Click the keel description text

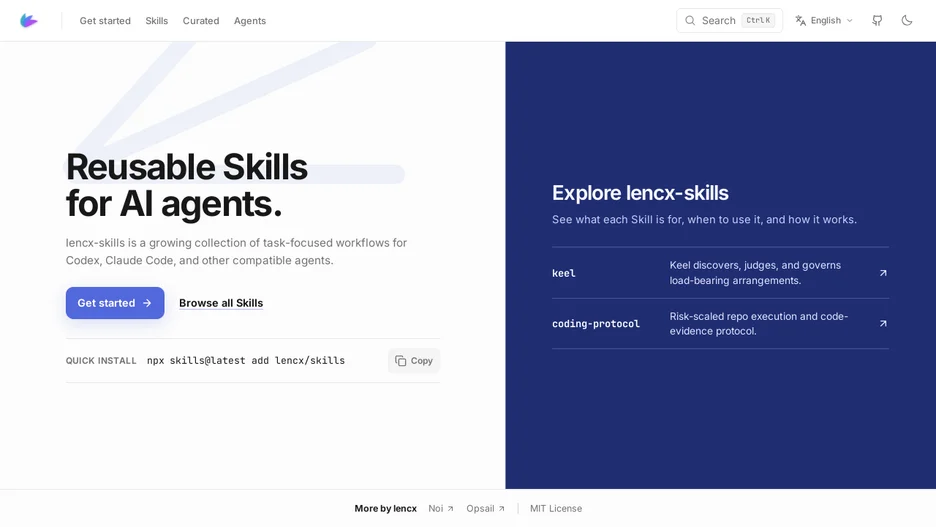(755, 273)
